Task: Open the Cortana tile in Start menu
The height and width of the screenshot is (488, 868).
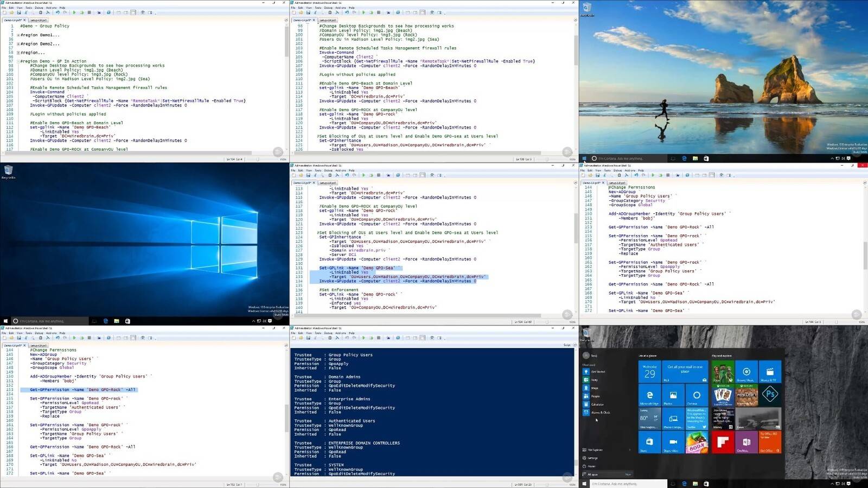Action: [697, 396]
